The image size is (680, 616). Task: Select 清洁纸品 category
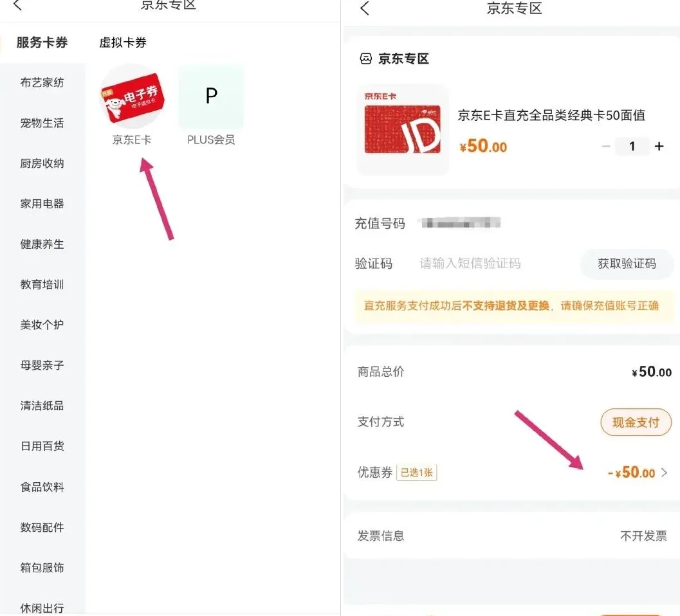point(42,406)
